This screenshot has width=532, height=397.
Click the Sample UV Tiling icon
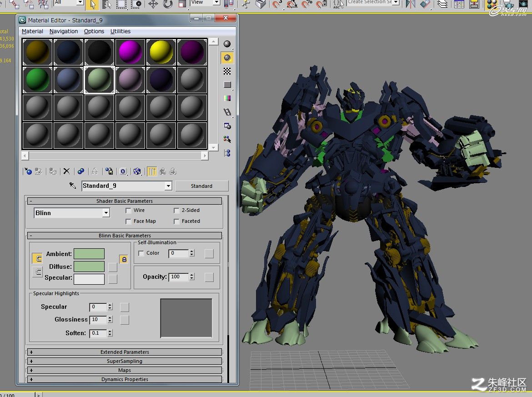[227, 85]
